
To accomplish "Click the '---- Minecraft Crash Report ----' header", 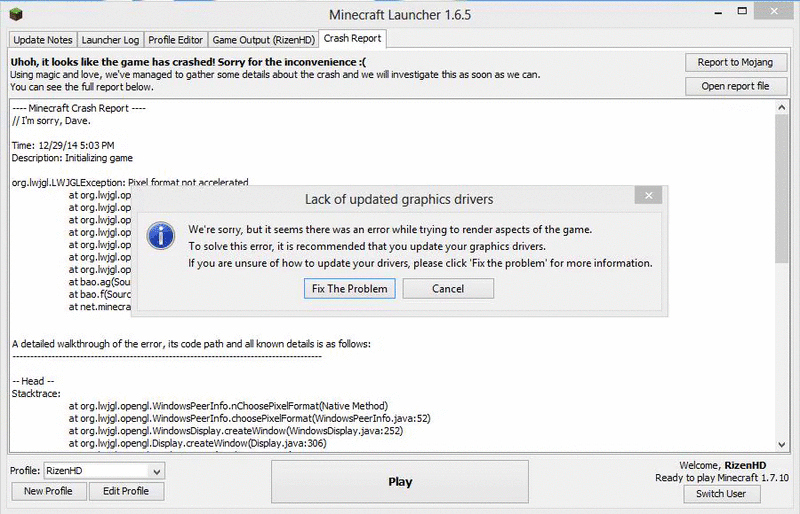I will [79, 108].
